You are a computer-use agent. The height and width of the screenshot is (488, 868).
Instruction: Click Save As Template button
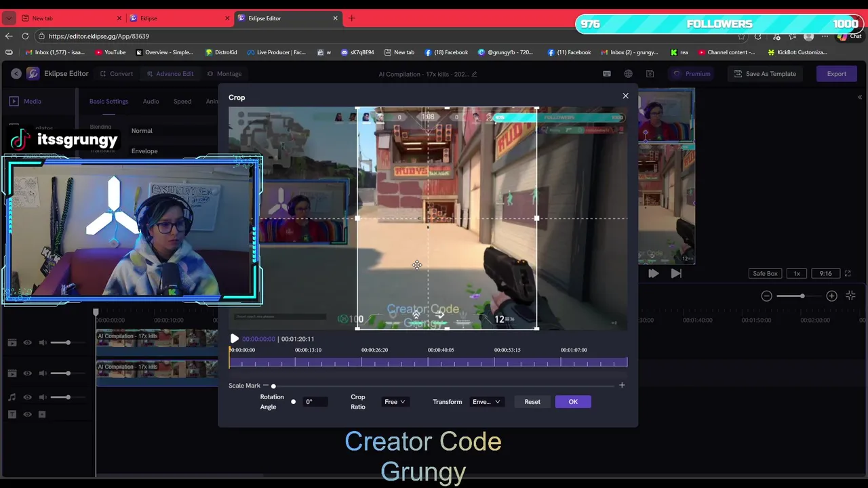click(x=765, y=74)
